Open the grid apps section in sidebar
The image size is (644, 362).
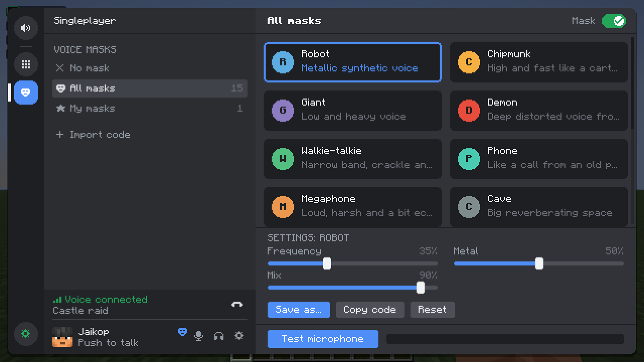point(26,64)
